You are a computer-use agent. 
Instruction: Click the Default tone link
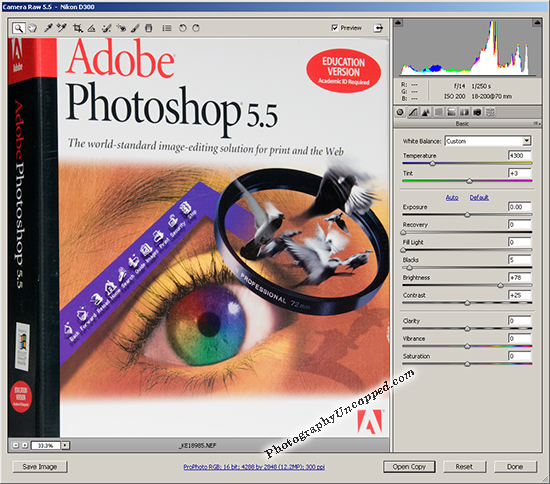pyautogui.click(x=479, y=197)
